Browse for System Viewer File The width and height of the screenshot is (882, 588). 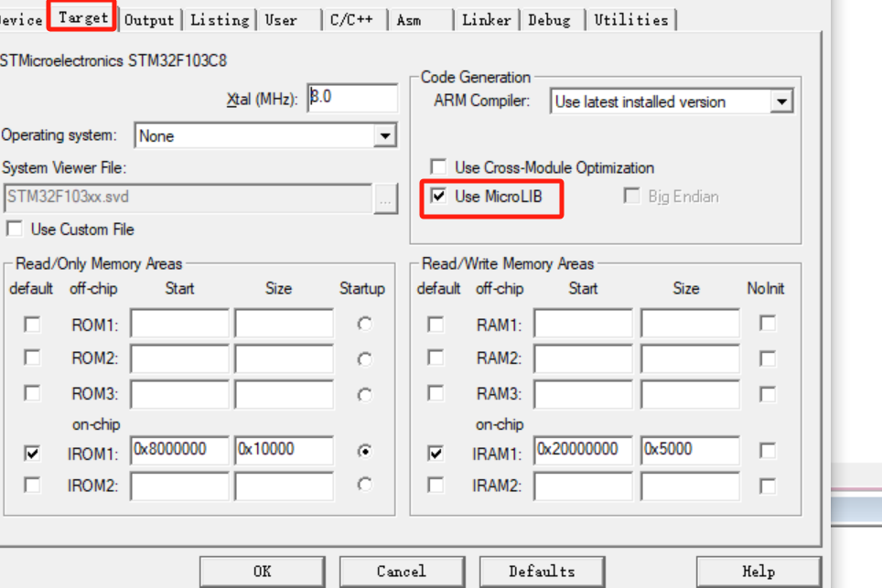coord(385,198)
